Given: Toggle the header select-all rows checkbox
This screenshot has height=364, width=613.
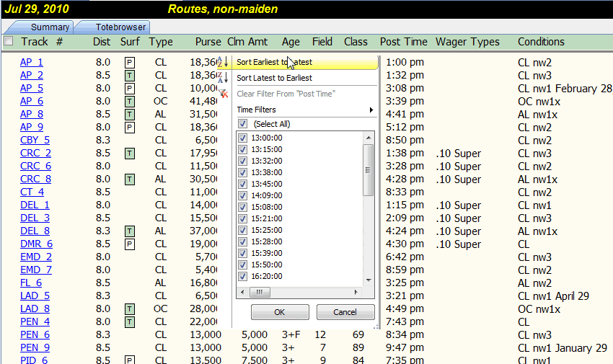Looking at the screenshot, I should 8,40.
